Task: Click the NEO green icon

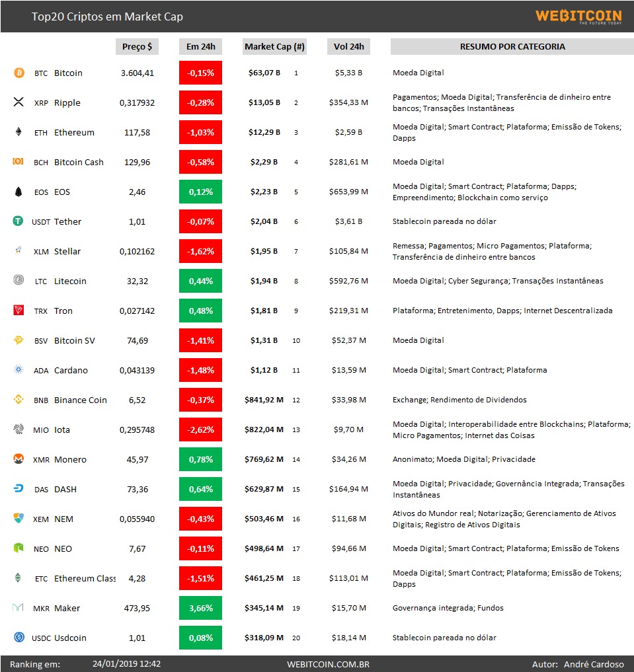Action: click(19, 548)
